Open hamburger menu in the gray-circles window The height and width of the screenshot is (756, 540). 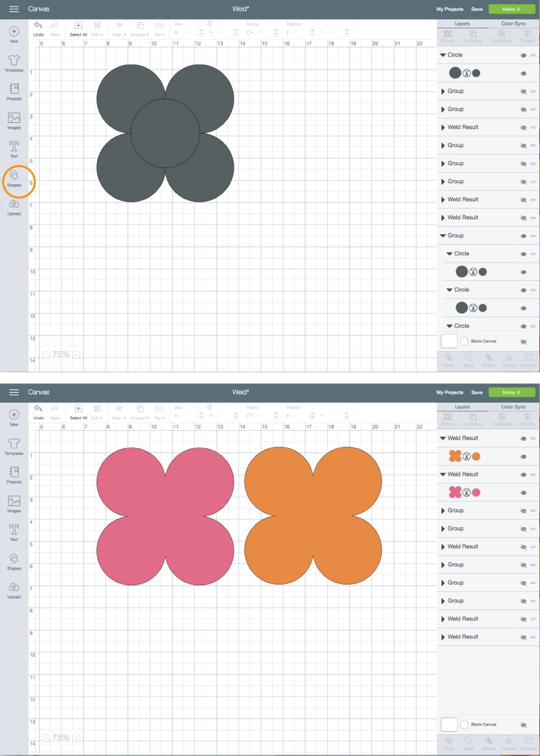pyautogui.click(x=14, y=9)
